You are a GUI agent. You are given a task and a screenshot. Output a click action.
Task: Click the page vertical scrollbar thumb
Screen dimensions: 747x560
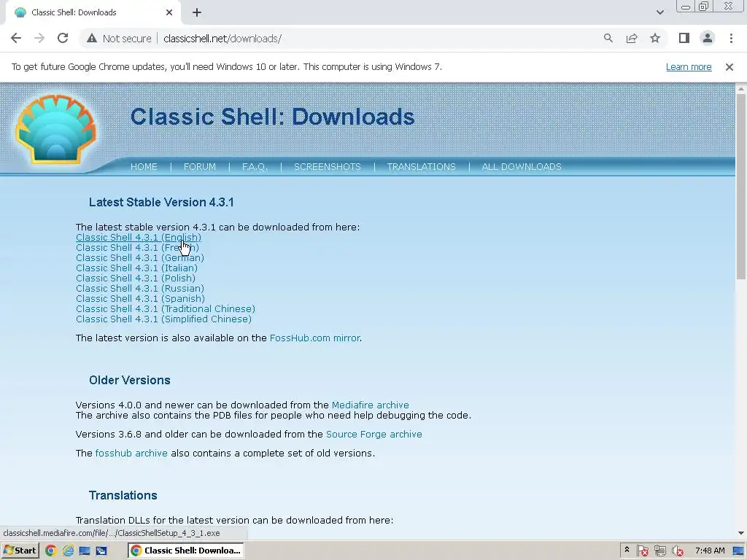tap(741, 187)
